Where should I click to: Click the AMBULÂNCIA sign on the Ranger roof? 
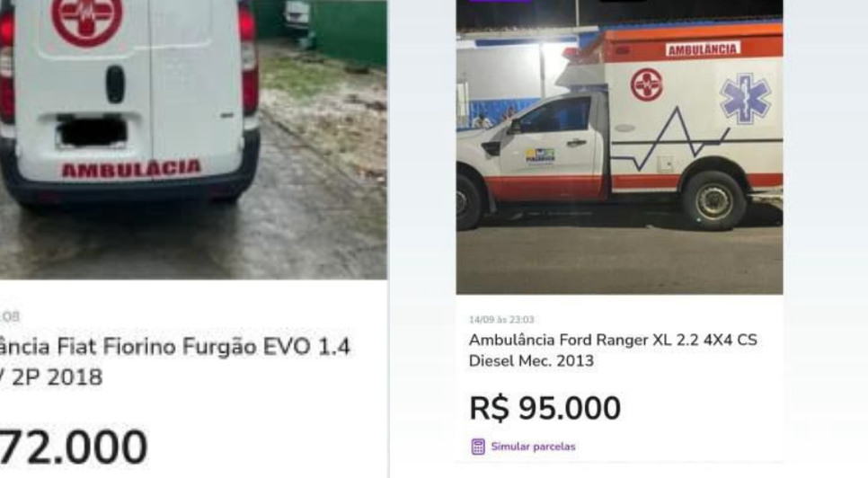703,49
